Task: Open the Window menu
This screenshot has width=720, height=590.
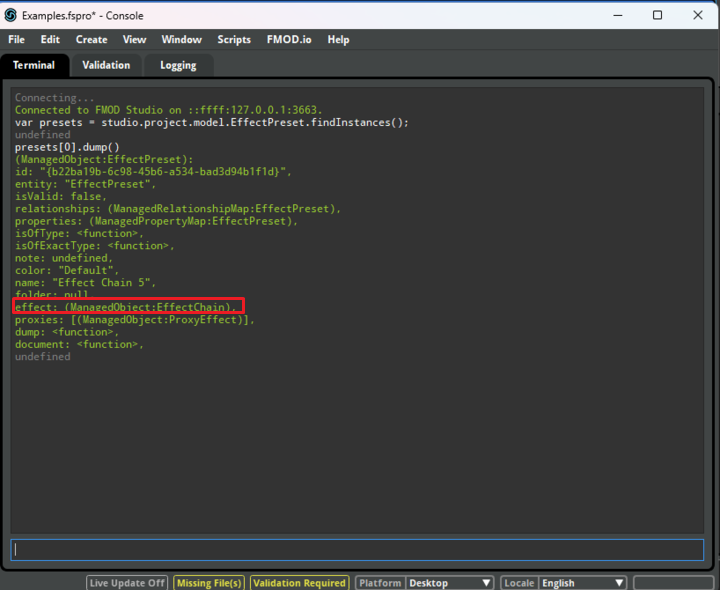Action: tap(181, 39)
